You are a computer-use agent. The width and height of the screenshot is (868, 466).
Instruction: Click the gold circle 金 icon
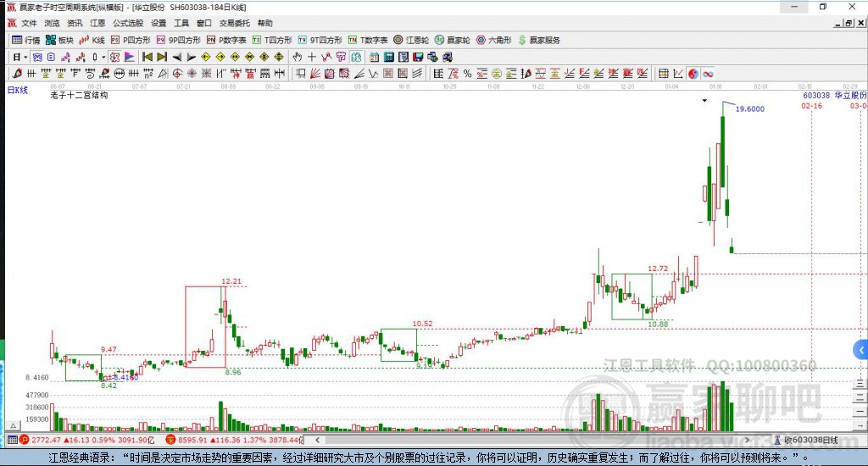497,74
